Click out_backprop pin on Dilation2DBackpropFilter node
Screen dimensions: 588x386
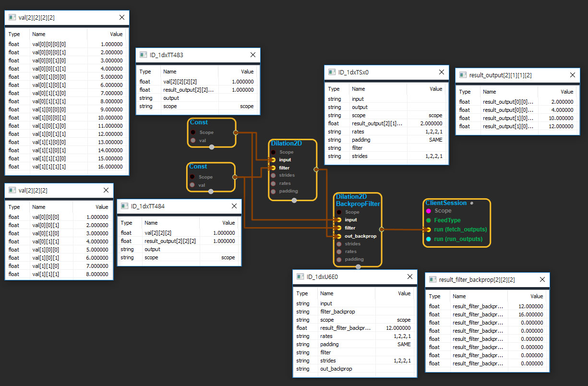(x=339, y=236)
